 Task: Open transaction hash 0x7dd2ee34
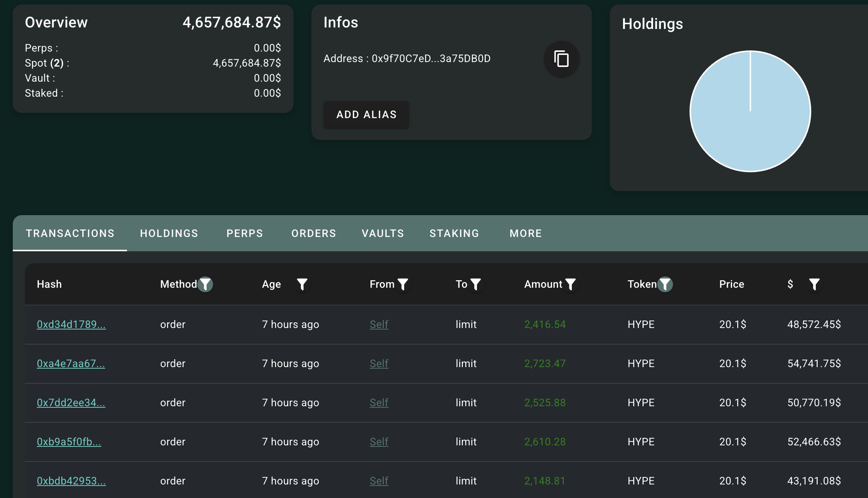pos(71,402)
